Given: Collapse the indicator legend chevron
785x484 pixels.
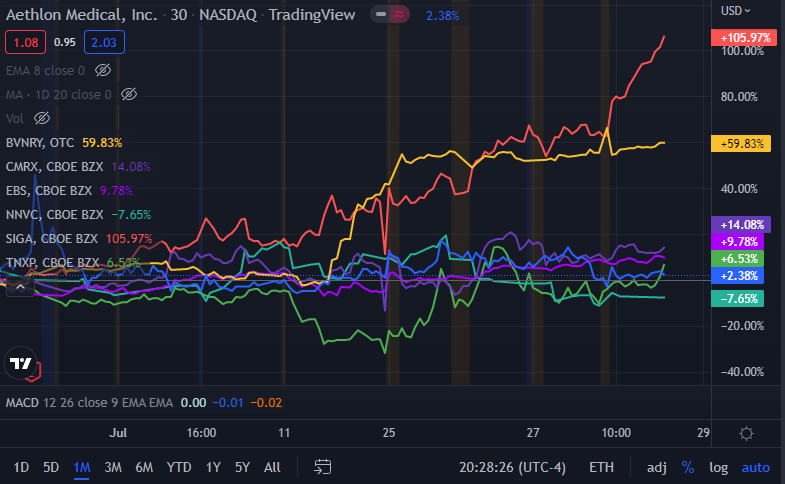Looking at the screenshot, I should [20, 287].
